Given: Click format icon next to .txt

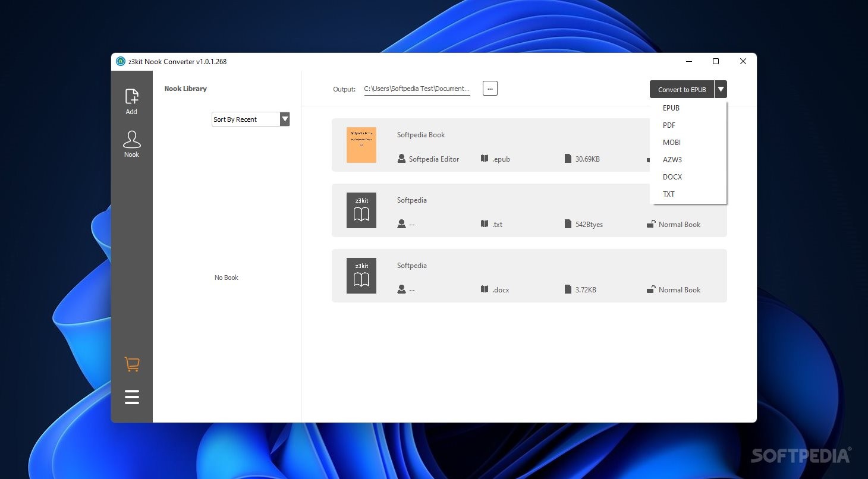Looking at the screenshot, I should [485, 224].
